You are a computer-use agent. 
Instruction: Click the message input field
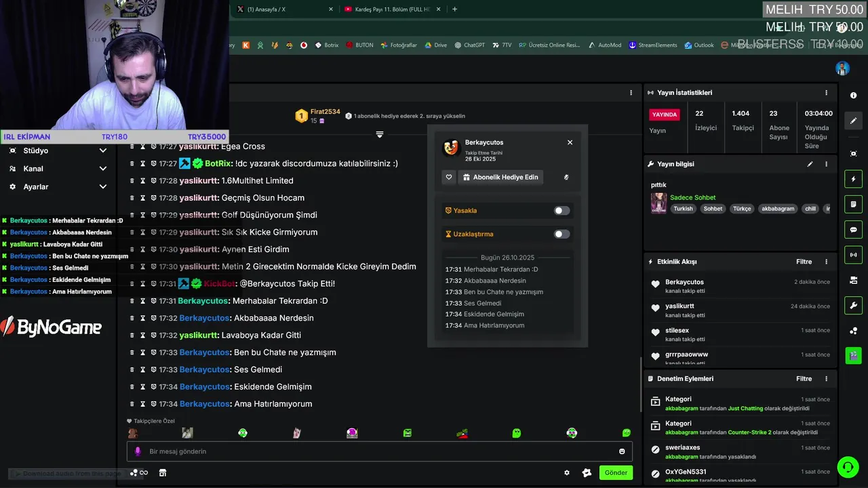pyautogui.click(x=380, y=451)
